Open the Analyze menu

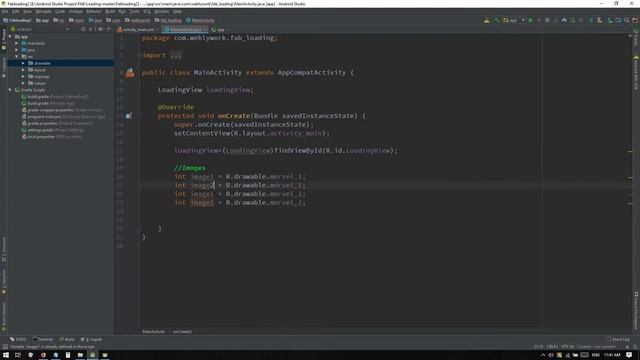(76, 11)
